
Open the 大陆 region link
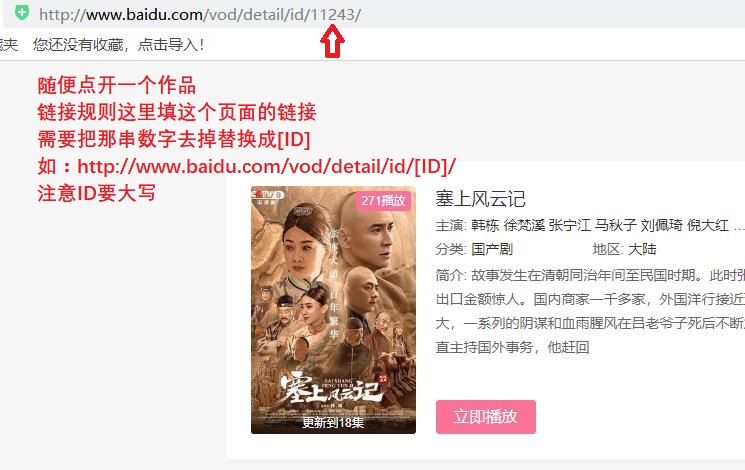[x=642, y=249]
